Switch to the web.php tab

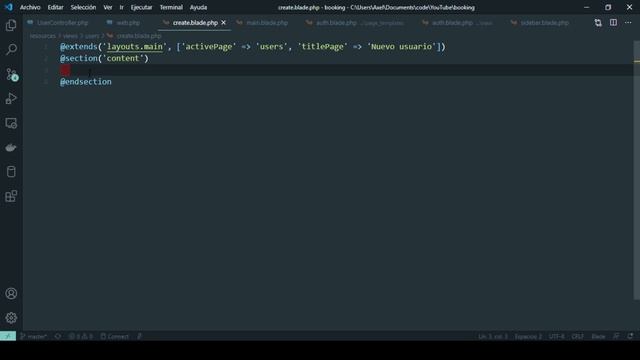point(124,23)
